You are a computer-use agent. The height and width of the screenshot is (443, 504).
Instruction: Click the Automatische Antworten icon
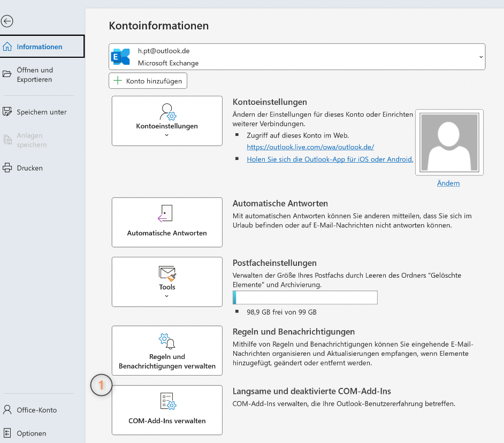166,214
